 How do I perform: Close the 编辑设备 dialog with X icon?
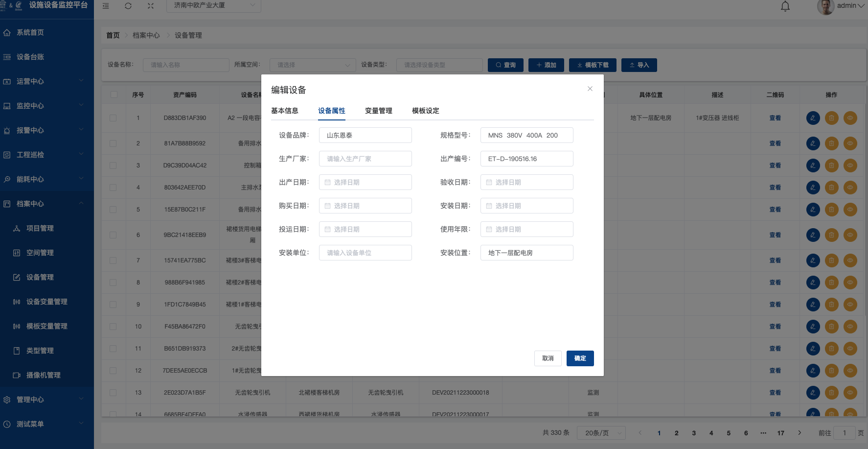(x=590, y=89)
